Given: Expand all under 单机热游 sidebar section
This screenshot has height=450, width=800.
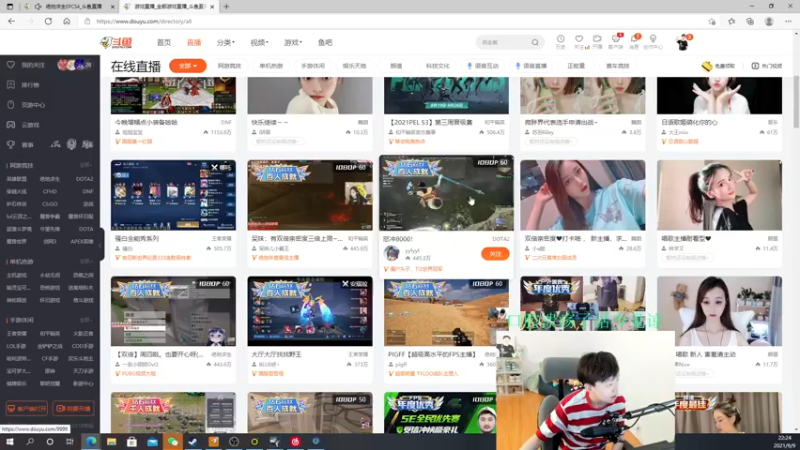Looking at the screenshot, I should (86, 262).
